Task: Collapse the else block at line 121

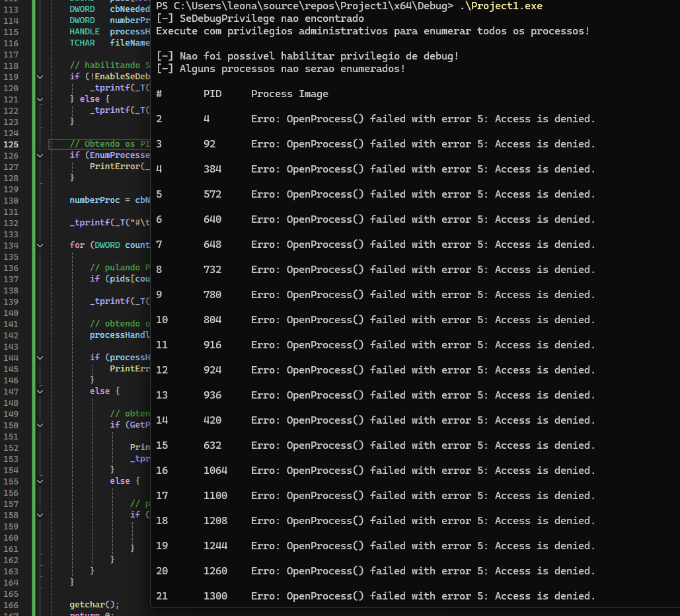Action: [40, 99]
